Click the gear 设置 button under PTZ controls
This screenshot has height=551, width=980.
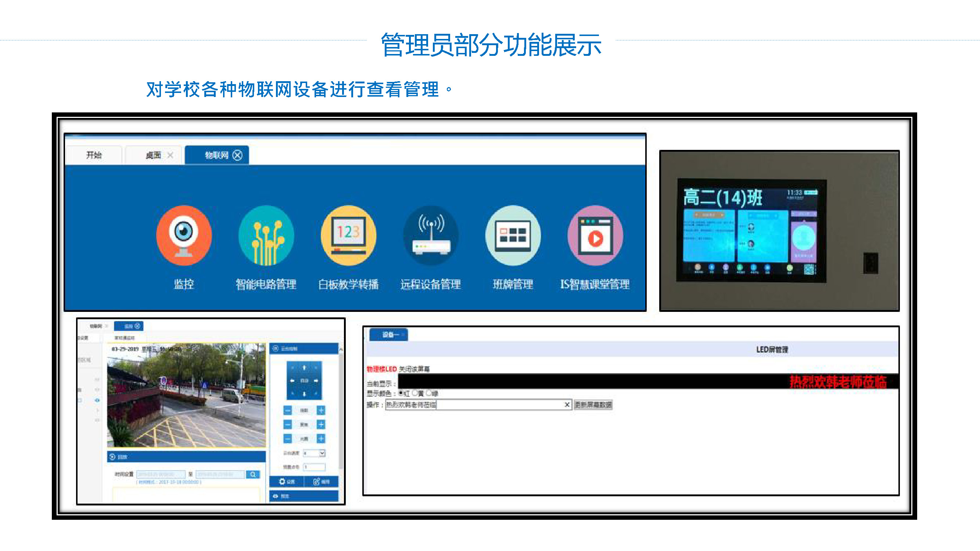click(x=287, y=482)
